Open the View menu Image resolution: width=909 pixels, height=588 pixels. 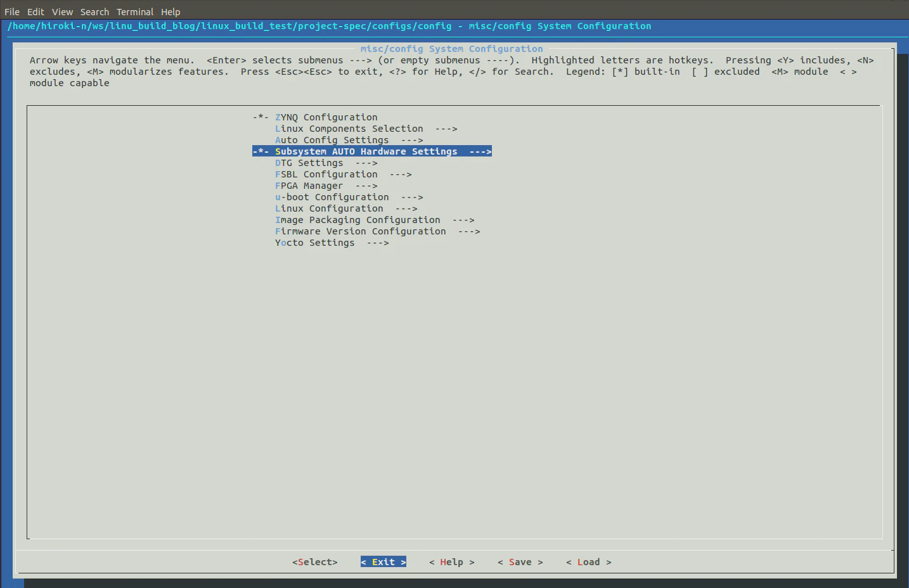pos(62,12)
